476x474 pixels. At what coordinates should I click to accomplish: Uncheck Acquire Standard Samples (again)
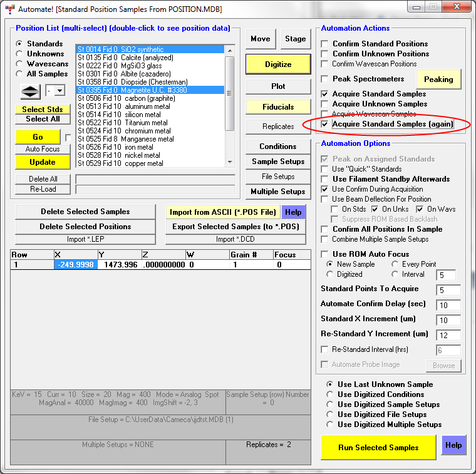[x=324, y=124]
